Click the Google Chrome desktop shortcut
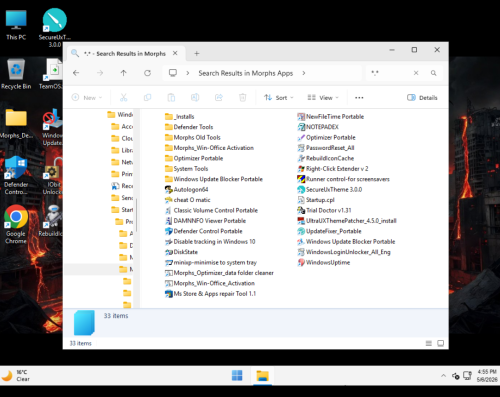Image resolution: width=500 pixels, height=397 pixels. pyautogui.click(x=16, y=224)
